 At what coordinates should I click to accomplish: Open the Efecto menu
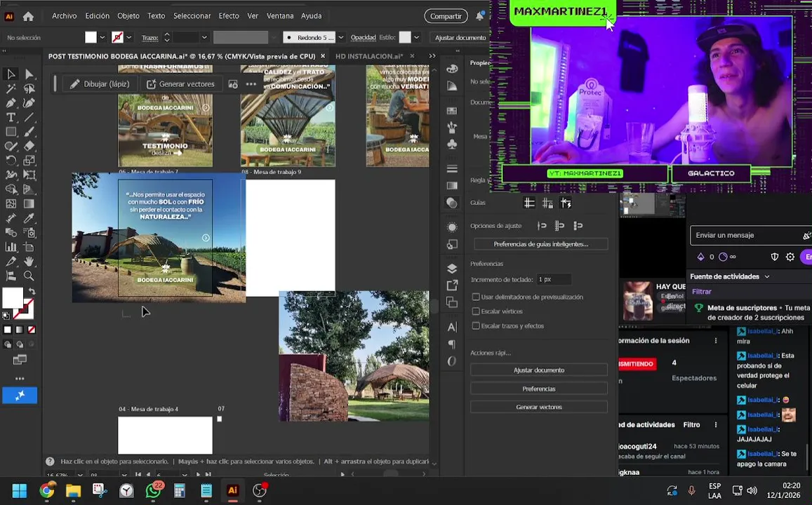(229, 16)
